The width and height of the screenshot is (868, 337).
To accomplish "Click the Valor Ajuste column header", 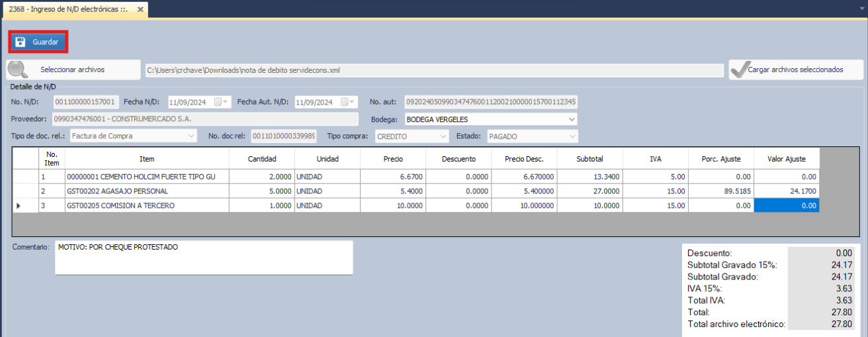I will point(786,159).
